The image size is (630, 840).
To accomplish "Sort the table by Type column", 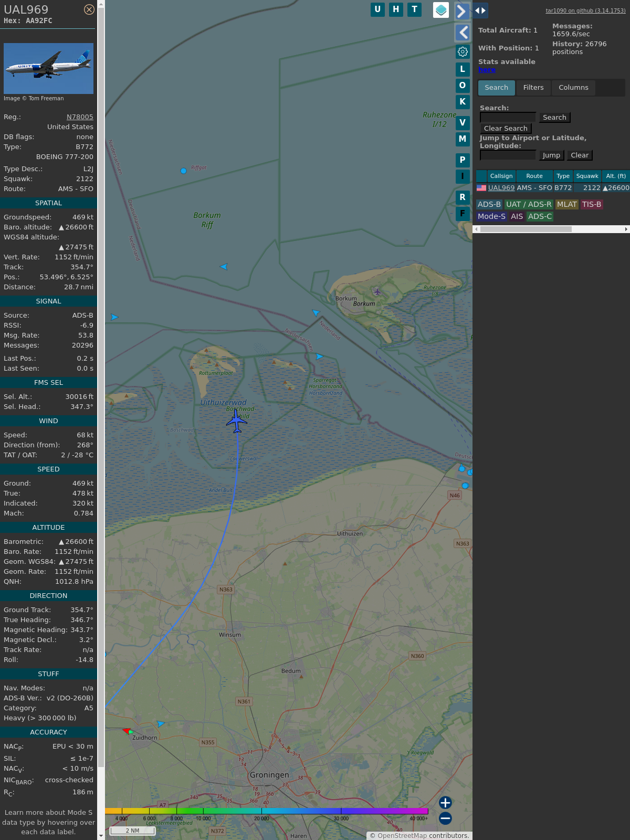I will pyautogui.click(x=563, y=176).
